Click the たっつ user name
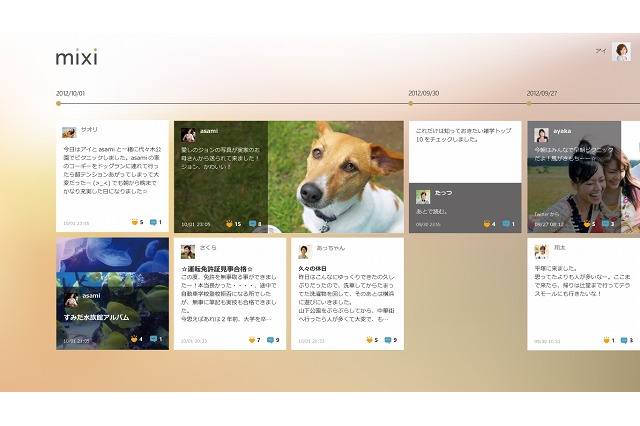Viewport: 640px width, 426px height. 443,193
